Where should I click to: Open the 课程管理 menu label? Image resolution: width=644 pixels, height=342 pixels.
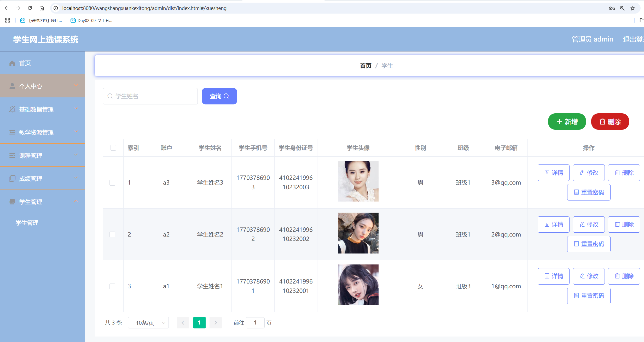tap(31, 156)
